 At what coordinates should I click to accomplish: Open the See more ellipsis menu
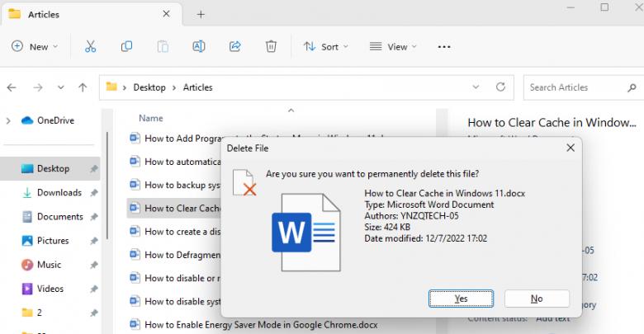click(x=444, y=47)
